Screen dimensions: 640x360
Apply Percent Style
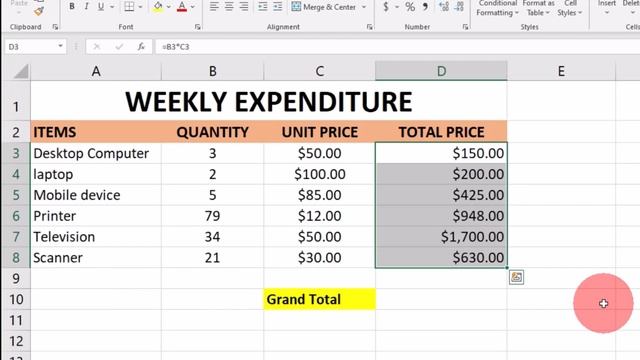coord(410,7)
